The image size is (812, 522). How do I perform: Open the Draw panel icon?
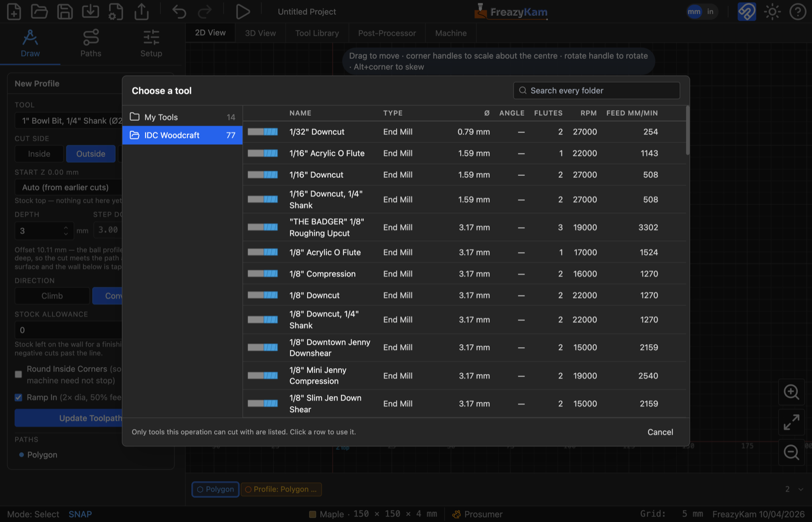pos(30,43)
